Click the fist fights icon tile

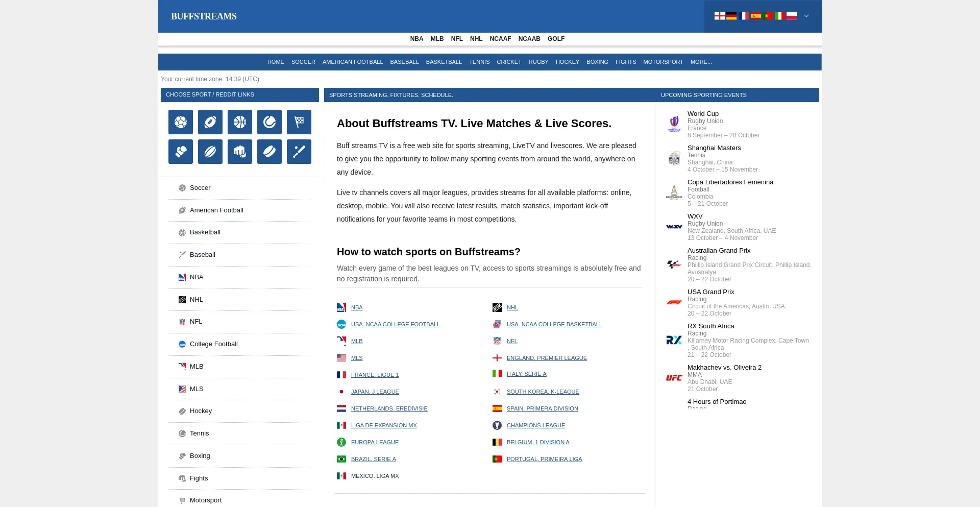click(240, 152)
